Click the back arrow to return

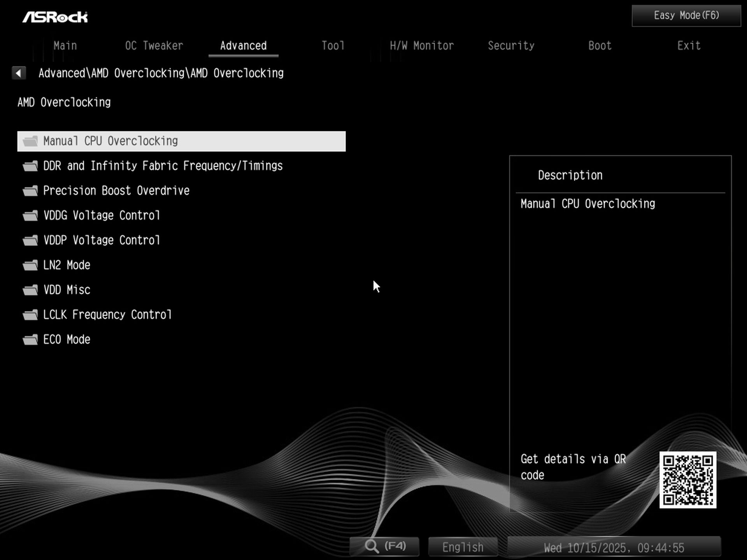click(18, 73)
